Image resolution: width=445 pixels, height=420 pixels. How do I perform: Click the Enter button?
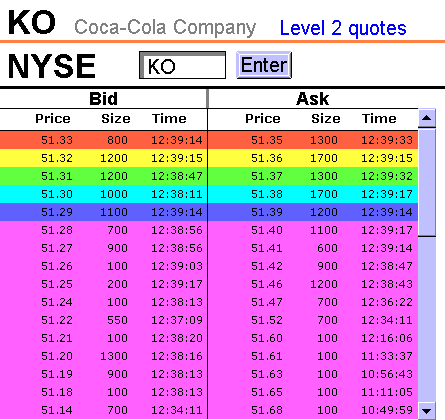pos(264,65)
